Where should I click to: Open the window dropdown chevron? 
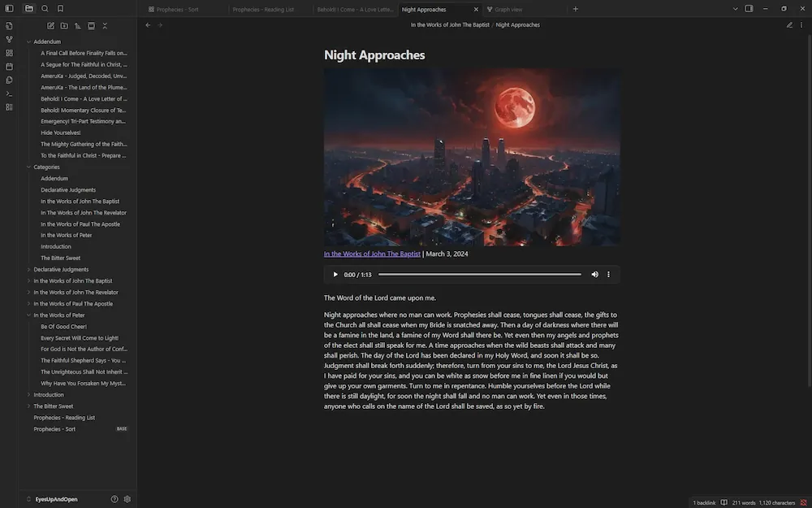pyautogui.click(x=735, y=8)
